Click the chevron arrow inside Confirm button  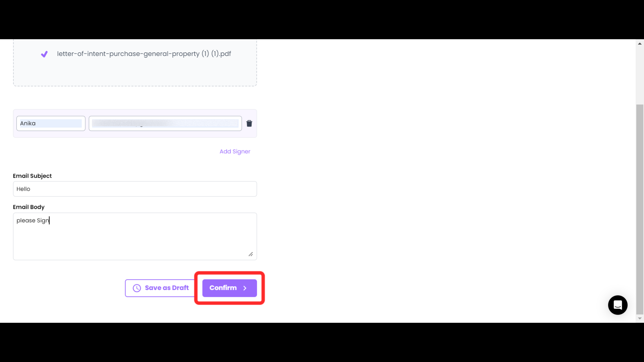(245, 288)
